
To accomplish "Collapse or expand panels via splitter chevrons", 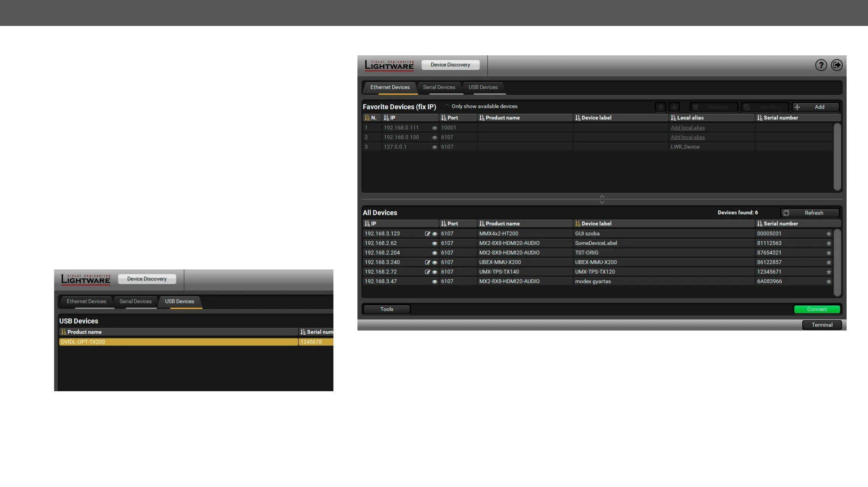I will pos(602,199).
